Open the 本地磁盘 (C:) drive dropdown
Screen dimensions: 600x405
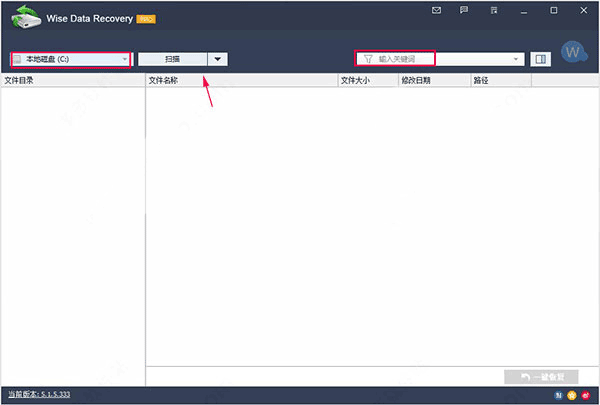click(x=71, y=59)
